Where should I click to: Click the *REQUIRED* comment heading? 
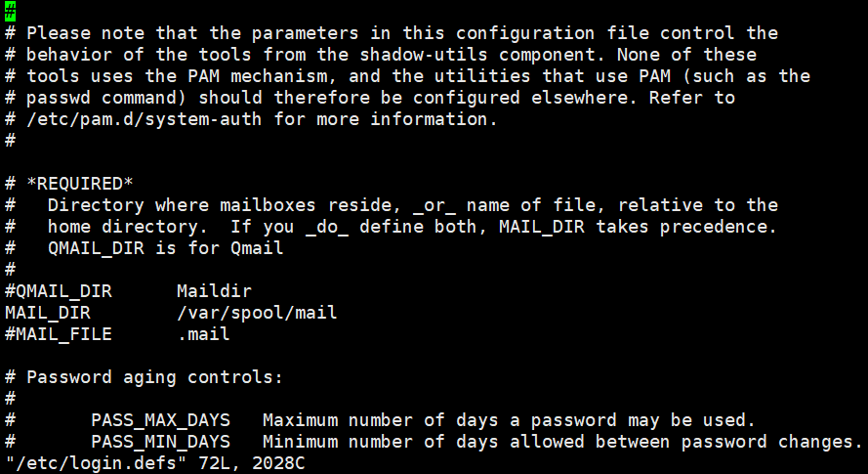[x=80, y=184]
